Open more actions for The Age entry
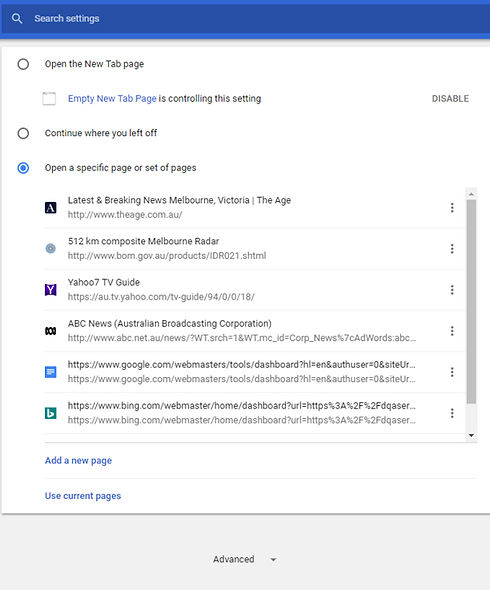 (x=452, y=208)
